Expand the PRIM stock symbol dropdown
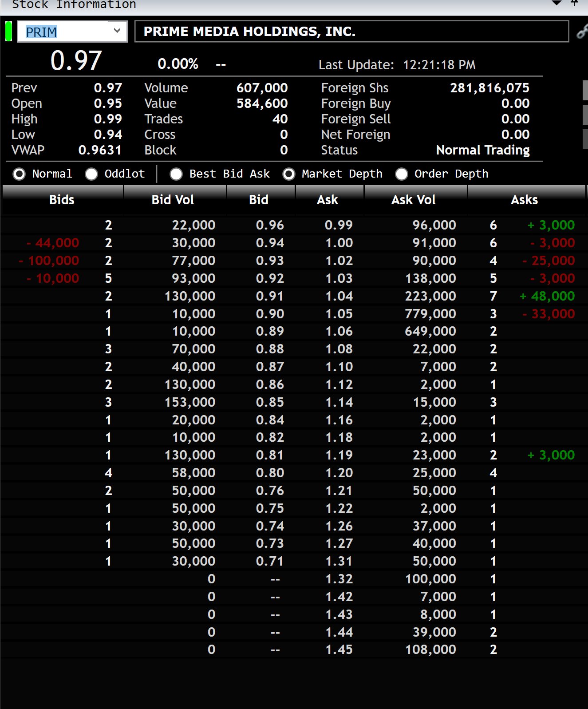This screenshot has height=709, width=588. (x=117, y=31)
